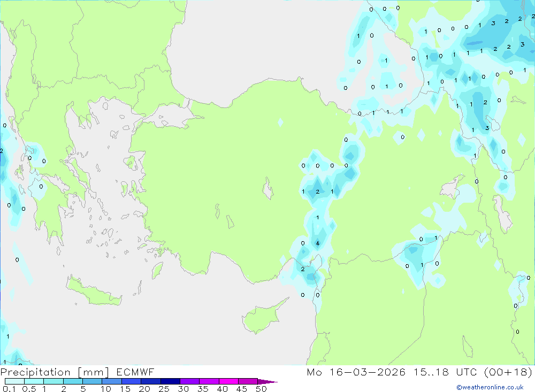Click the Precipitation [mm] title text

click(x=55, y=372)
